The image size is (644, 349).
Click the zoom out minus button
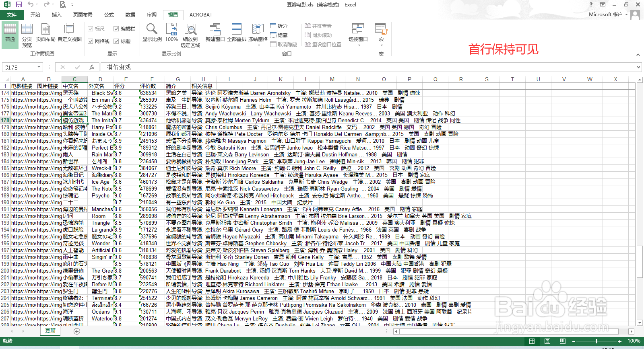point(573,341)
